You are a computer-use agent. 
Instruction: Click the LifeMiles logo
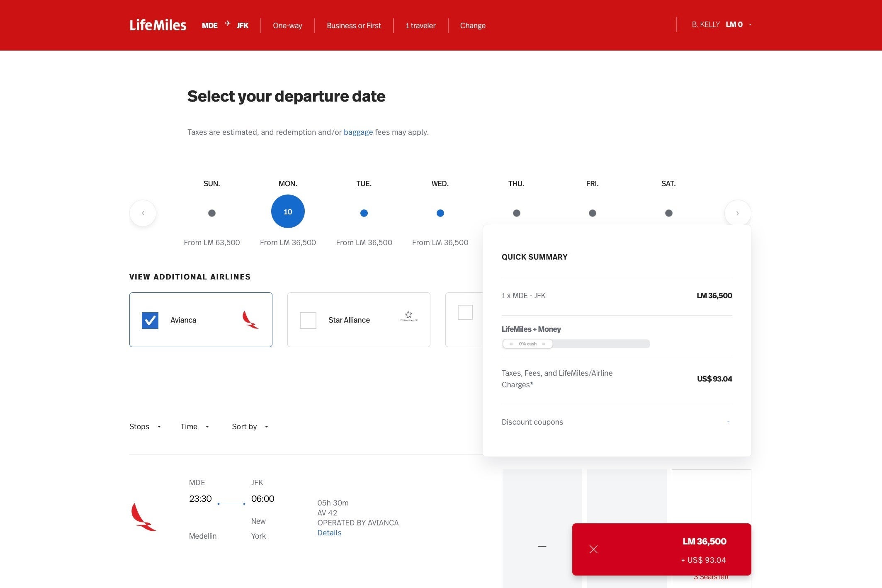[158, 25]
